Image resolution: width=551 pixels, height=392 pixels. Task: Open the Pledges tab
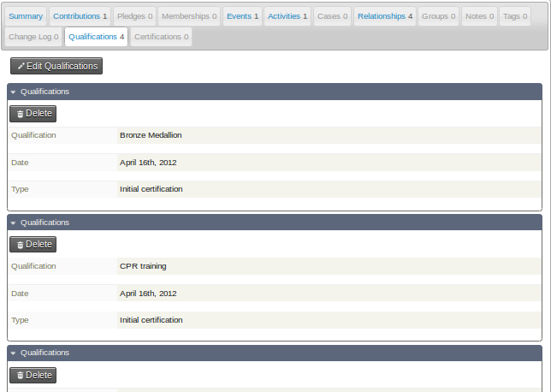coord(134,16)
